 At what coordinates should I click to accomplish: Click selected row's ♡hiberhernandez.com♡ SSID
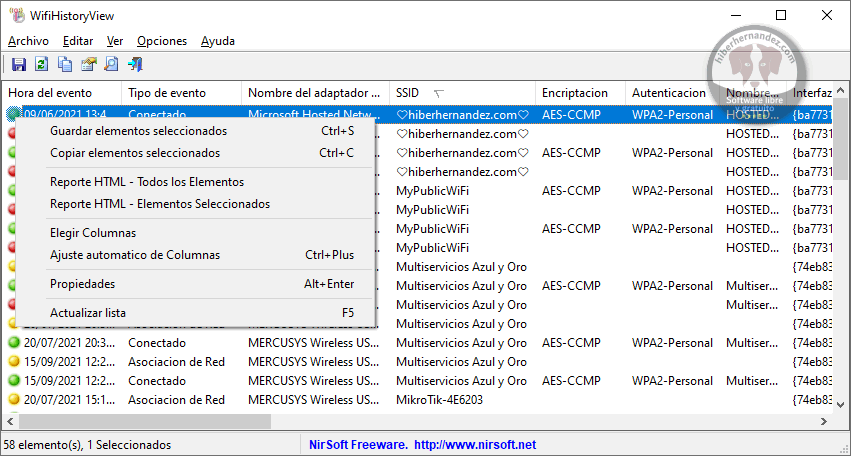tap(462, 115)
